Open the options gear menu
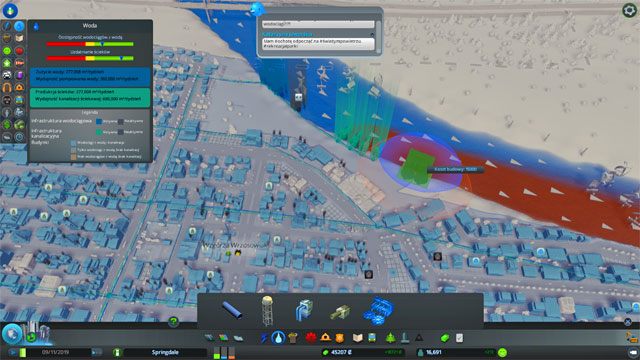This screenshot has height=360, width=640. [x=629, y=10]
